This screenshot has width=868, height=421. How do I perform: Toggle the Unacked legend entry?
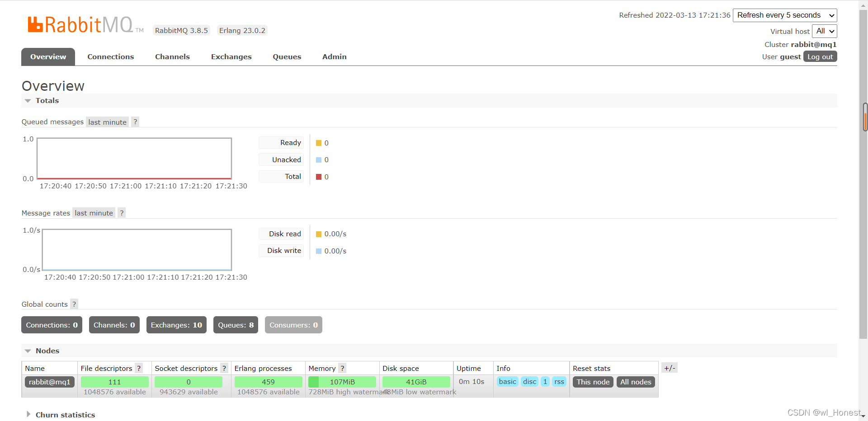(x=281, y=160)
